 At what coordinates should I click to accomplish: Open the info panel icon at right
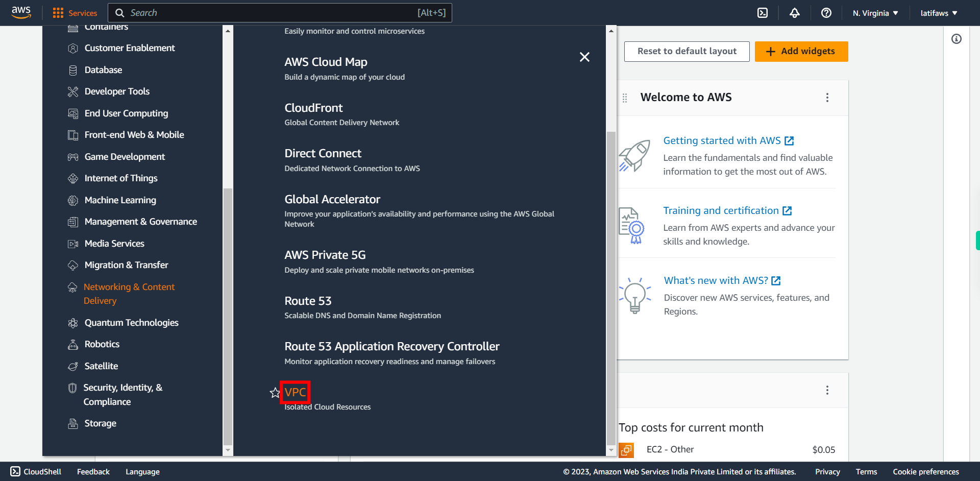[957, 39]
